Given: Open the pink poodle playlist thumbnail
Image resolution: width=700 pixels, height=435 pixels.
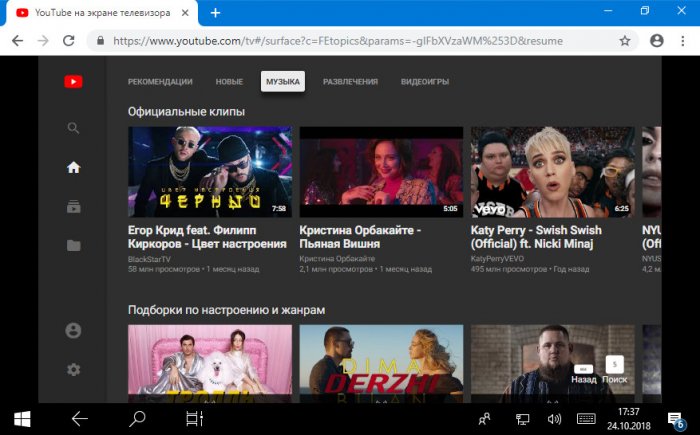Looking at the screenshot, I should (210, 364).
